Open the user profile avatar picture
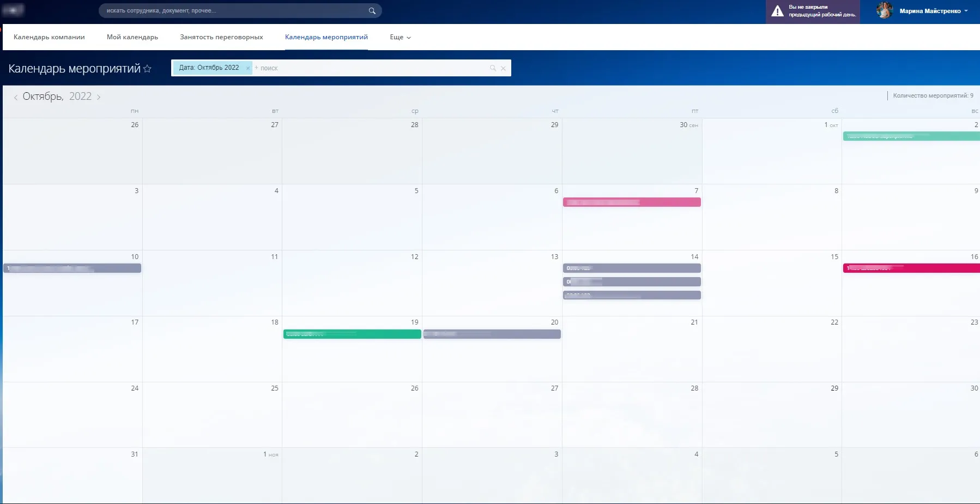Image resolution: width=980 pixels, height=504 pixels. (x=884, y=11)
